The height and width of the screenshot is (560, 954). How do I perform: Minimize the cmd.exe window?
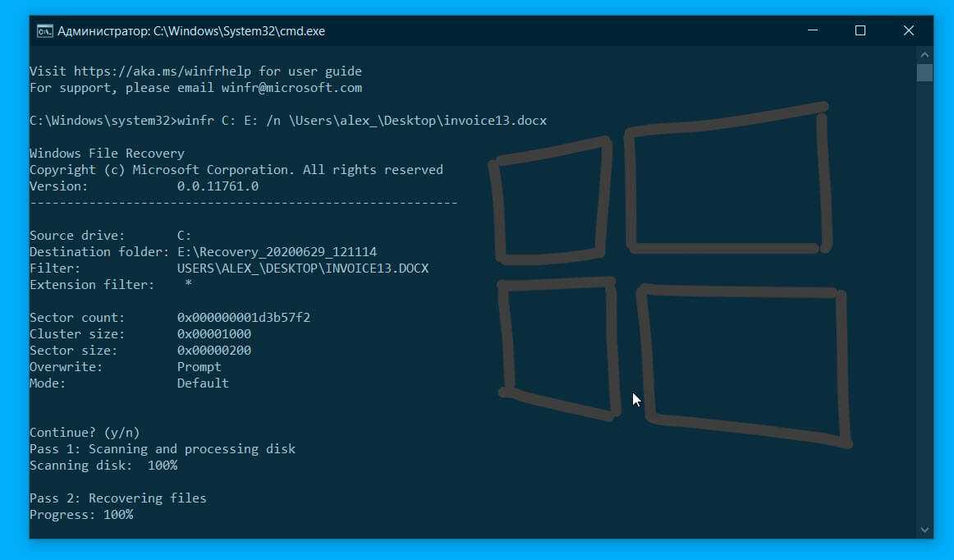812,30
